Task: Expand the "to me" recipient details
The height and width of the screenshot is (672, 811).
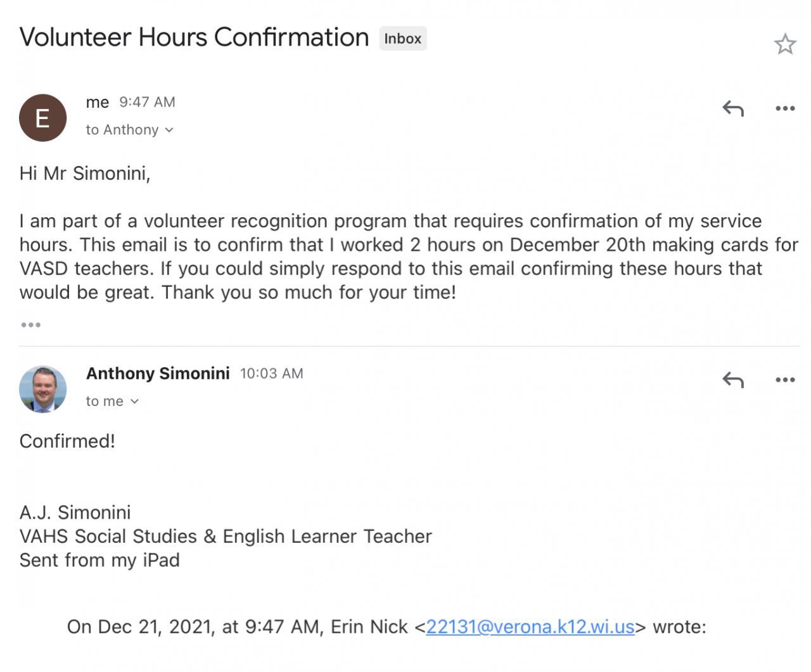Action: click(112, 401)
